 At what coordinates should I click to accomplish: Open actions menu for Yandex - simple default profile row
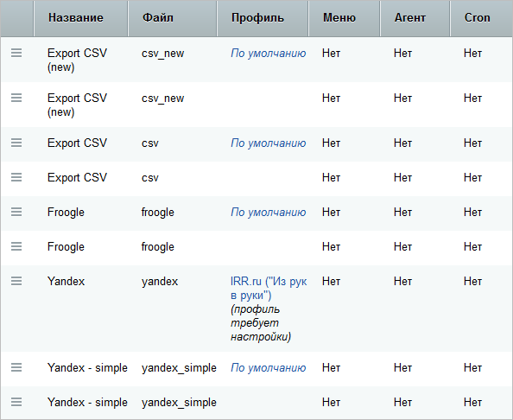click(x=16, y=367)
